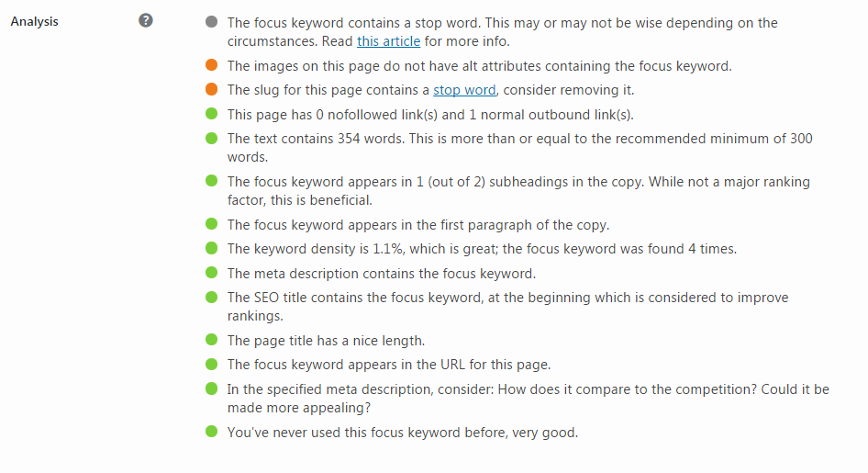The image size is (868, 473).
Task: Click the green bullet for never used keyword
Action: click(x=211, y=432)
